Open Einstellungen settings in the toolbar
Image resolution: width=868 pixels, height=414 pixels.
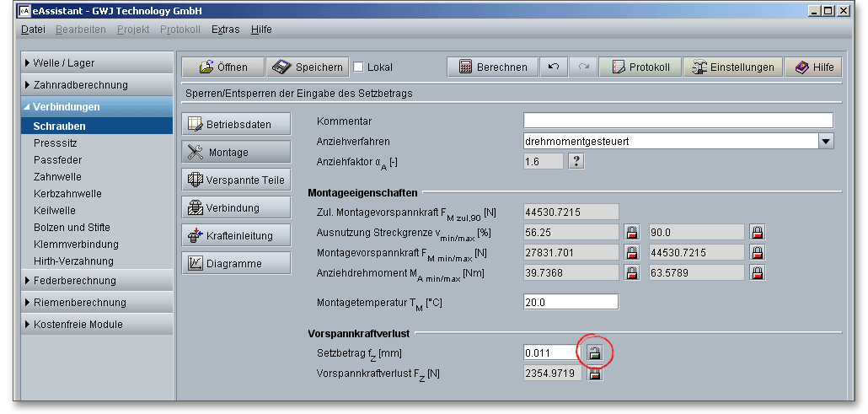pos(731,67)
